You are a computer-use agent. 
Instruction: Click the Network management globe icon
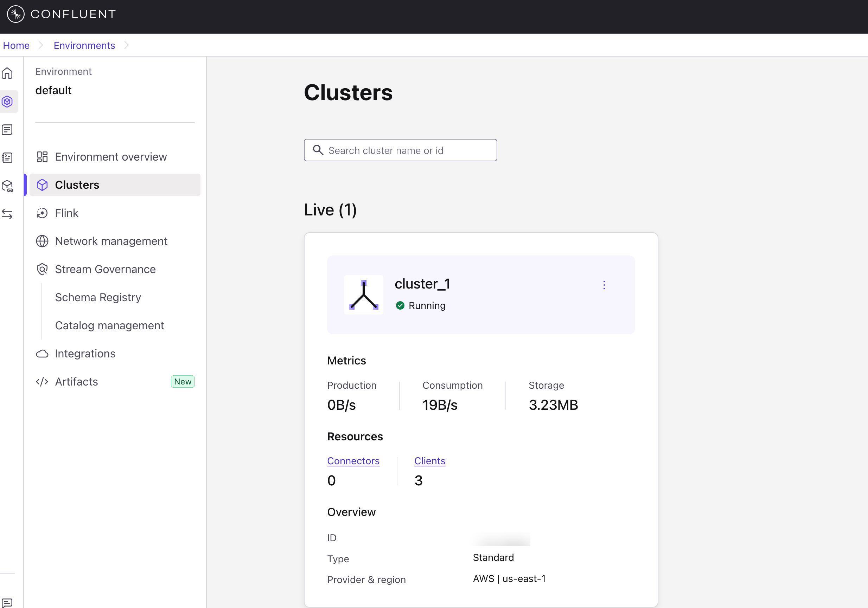(42, 241)
